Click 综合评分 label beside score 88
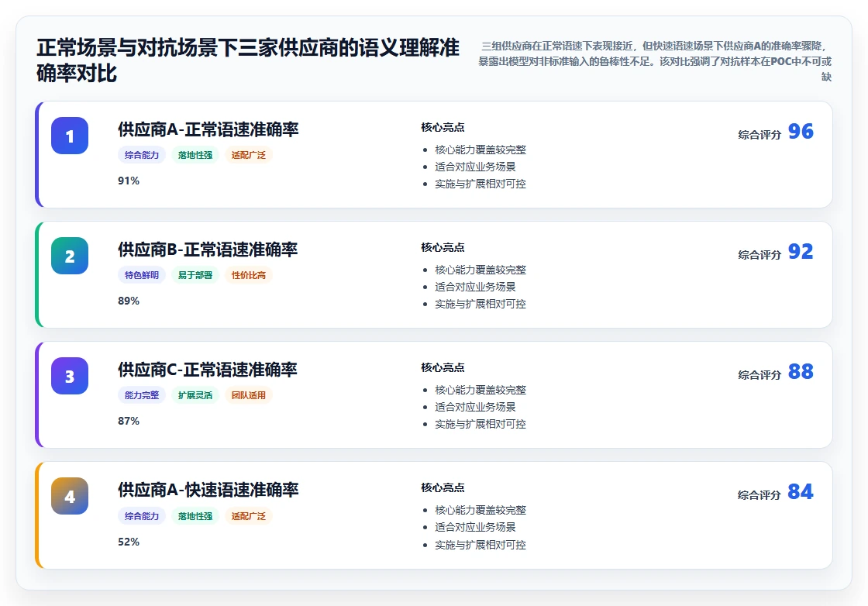The width and height of the screenshot is (868, 606). (x=759, y=374)
